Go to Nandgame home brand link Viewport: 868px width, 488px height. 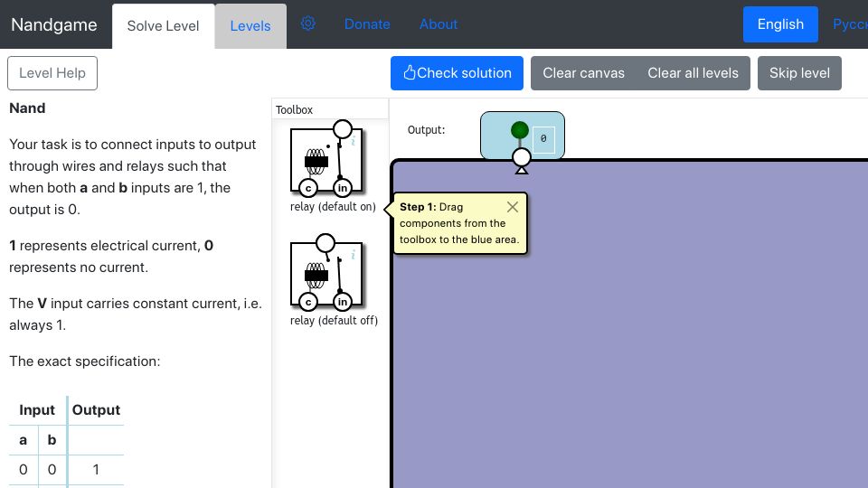[x=54, y=24]
